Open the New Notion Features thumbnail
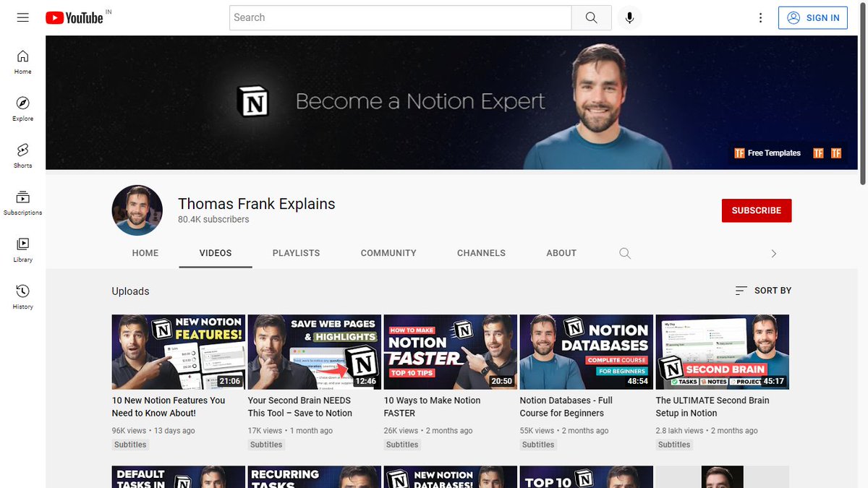868x488 pixels. click(x=179, y=352)
